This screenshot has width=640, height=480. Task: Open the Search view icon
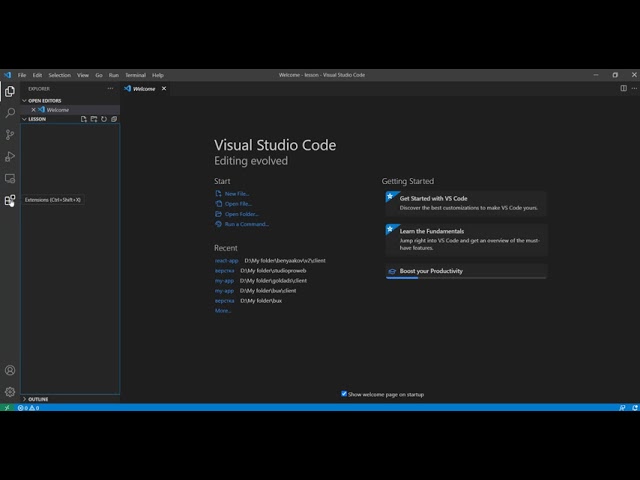click(10, 113)
